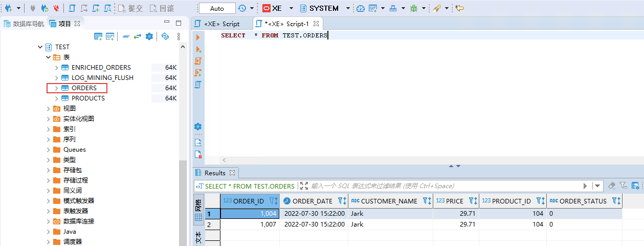Switch to the 数据库导航 tab
The height and width of the screenshot is (246, 644).
(x=24, y=24)
